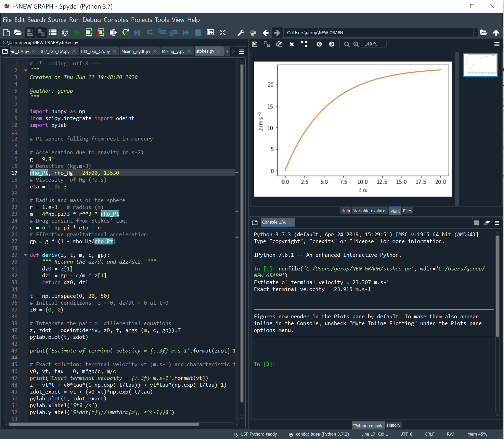Viewport: 504px width, 439px height.
Task: Stop debugging blue square icon
Action: click(198, 32)
